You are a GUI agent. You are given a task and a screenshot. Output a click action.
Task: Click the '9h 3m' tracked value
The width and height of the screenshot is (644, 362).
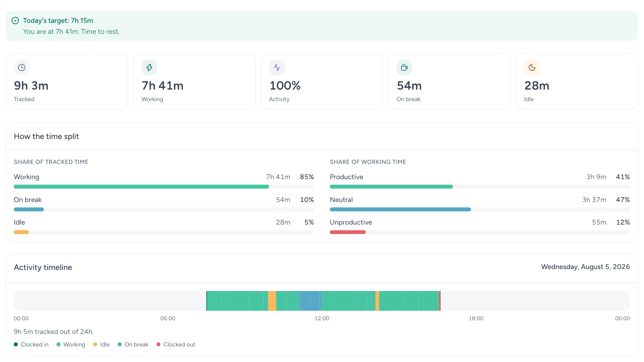pos(31,86)
